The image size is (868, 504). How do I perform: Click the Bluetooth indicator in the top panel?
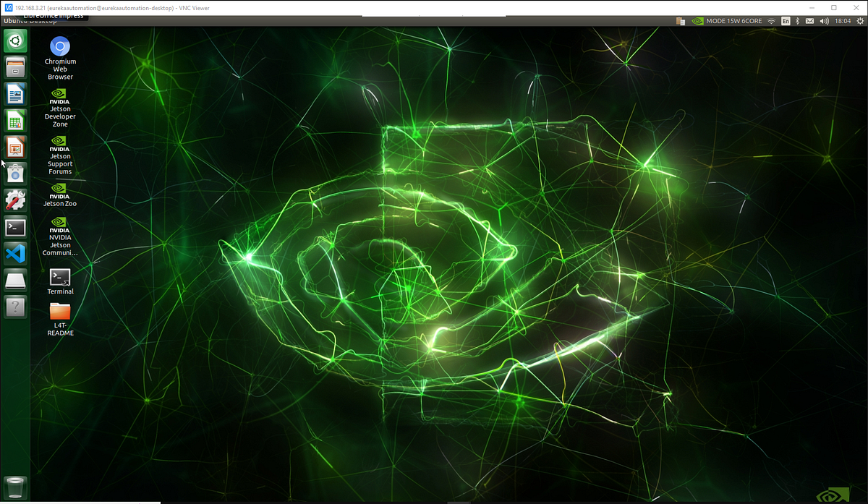(x=797, y=21)
